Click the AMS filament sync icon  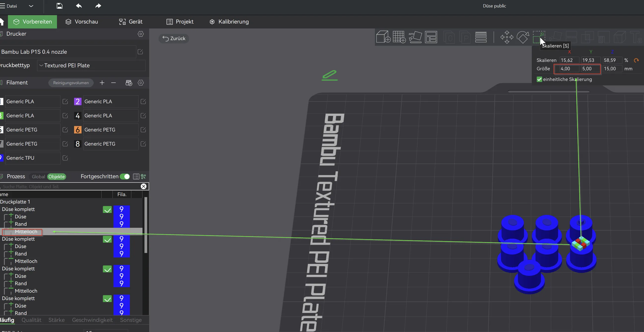tap(129, 83)
